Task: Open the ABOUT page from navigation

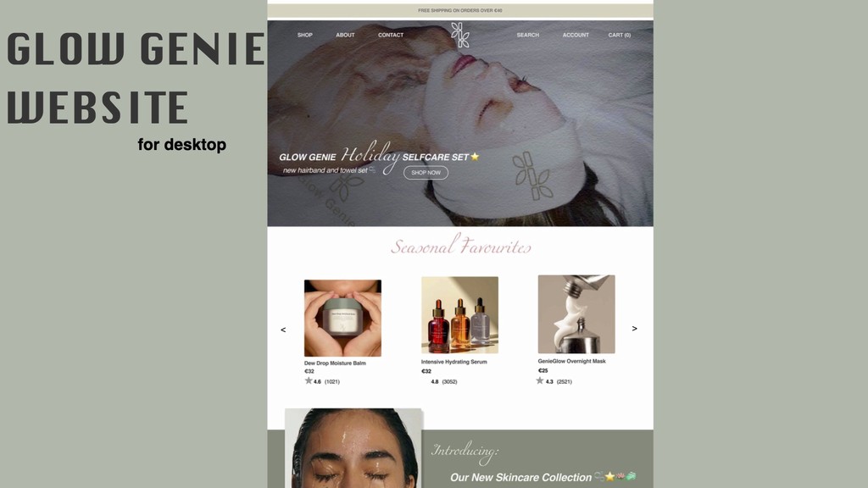Action: [345, 35]
